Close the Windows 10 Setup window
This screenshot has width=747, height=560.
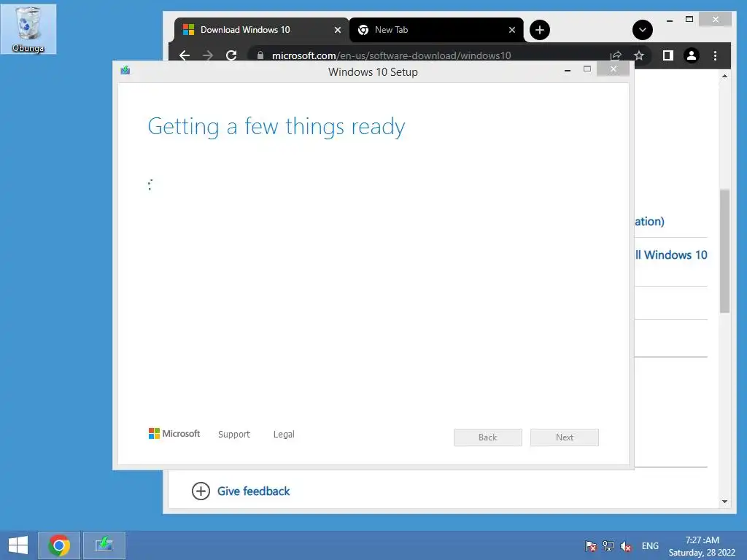pyautogui.click(x=613, y=69)
